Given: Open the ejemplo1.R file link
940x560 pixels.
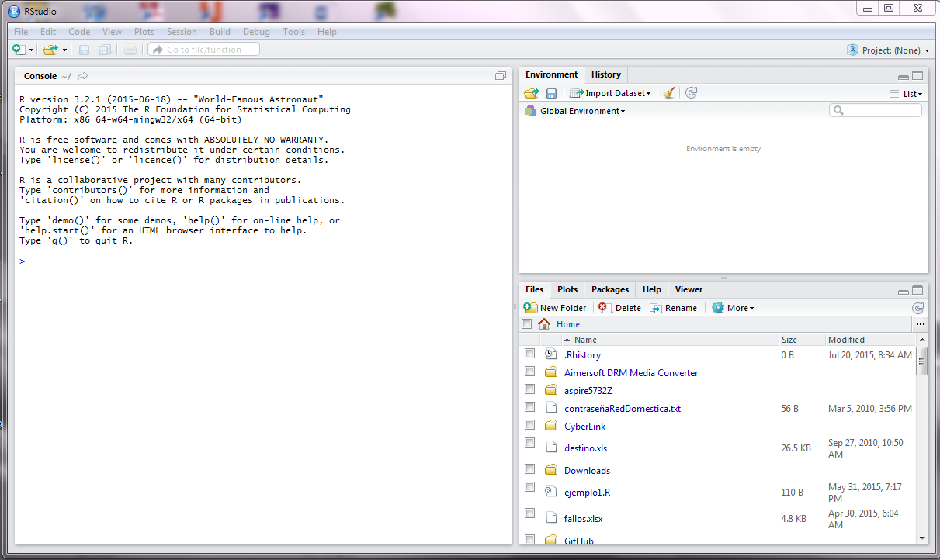Looking at the screenshot, I should click(588, 493).
